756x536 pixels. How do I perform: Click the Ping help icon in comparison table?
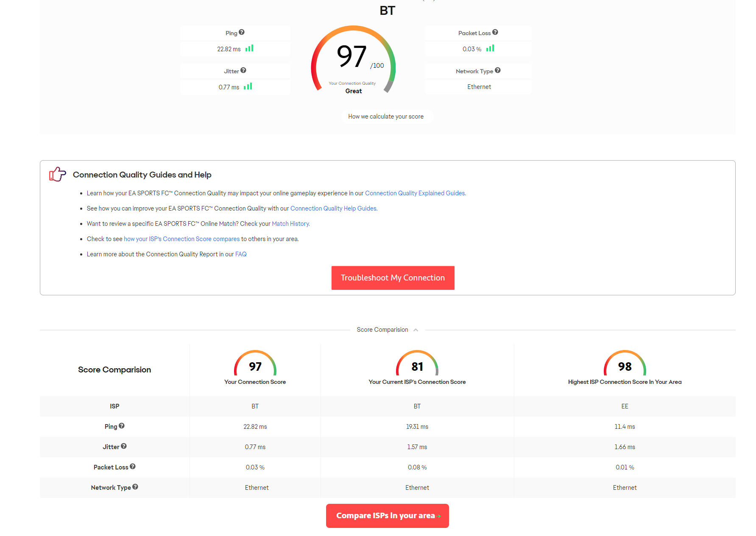[122, 426]
